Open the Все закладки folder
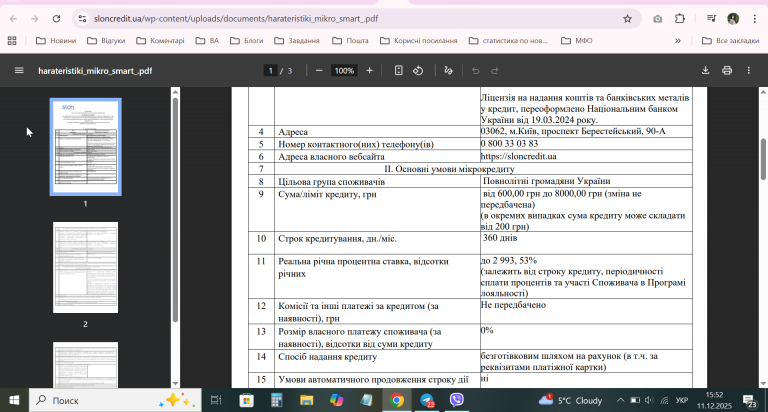The height and width of the screenshot is (412, 768). click(730, 41)
